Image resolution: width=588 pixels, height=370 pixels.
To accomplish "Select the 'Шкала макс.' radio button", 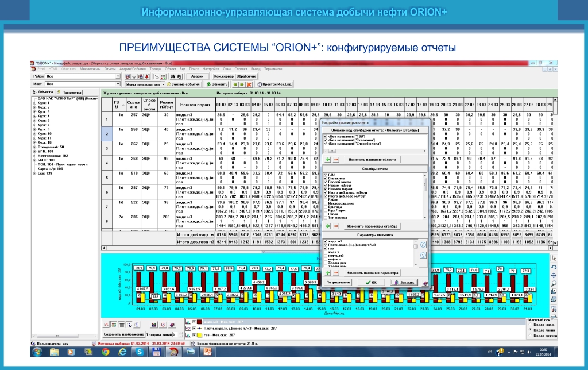I will click(530, 324).
